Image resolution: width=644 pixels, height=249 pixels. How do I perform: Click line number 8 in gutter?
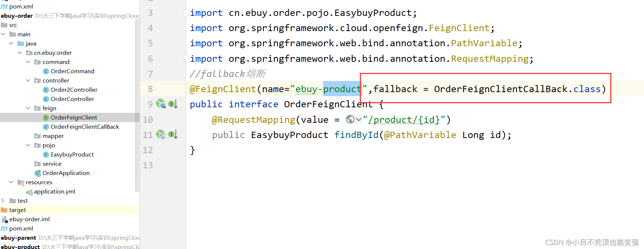click(150, 89)
